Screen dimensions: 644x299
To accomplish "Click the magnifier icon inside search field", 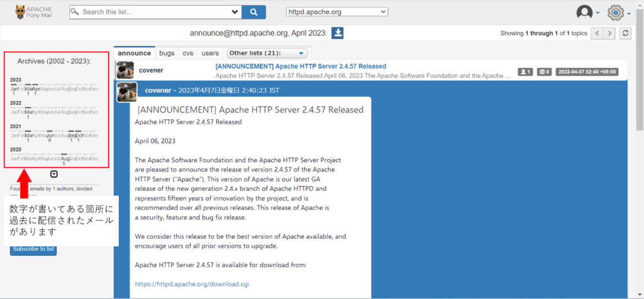I will pyautogui.click(x=75, y=12).
